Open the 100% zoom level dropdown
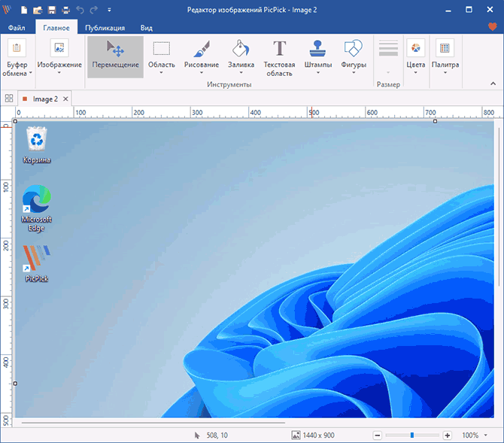504x443 pixels. (x=486, y=435)
